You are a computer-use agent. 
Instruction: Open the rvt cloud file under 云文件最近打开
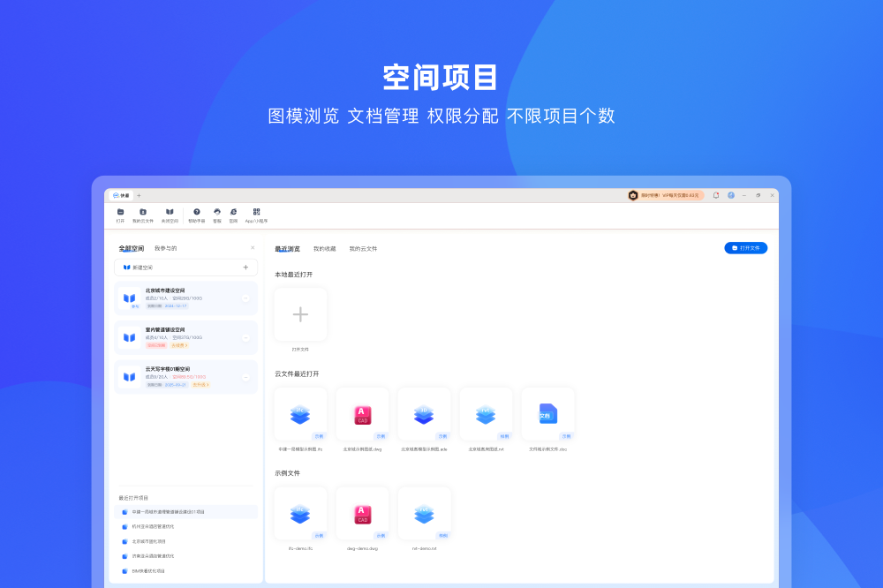pyautogui.click(x=486, y=414)
